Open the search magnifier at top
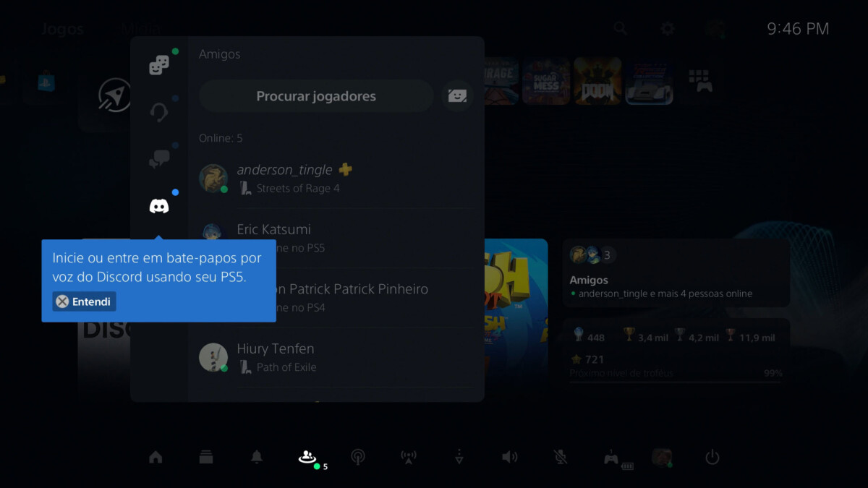 tap(621, 28)
